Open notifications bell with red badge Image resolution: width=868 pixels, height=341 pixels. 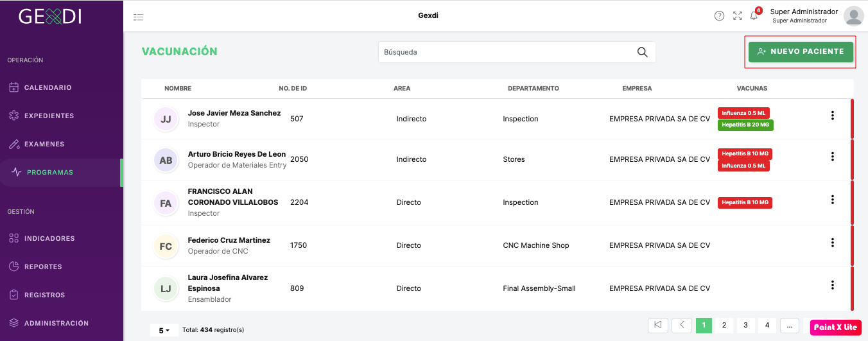[754, 15]
